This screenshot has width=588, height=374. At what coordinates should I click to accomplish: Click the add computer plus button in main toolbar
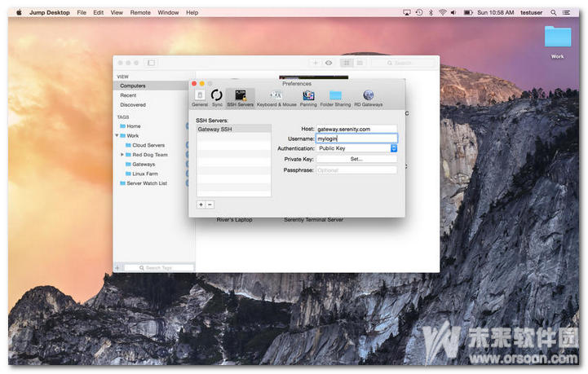316,63
